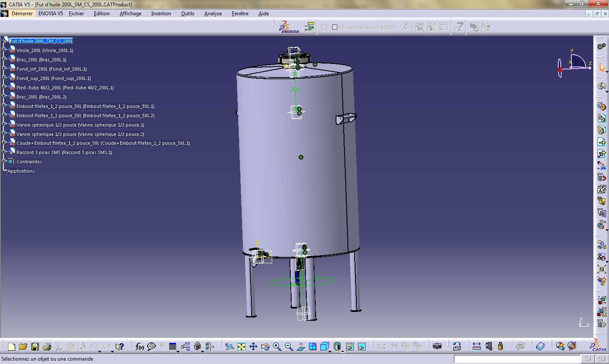Expand the Pied -tube 40/2_200L node
Screen dimensions: 609x364
4,86
